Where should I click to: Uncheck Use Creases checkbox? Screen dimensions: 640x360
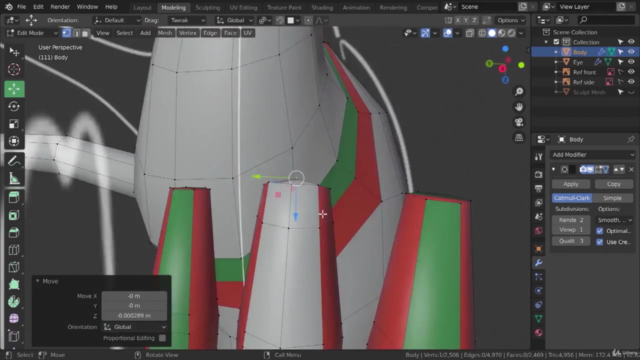(600, 242)
